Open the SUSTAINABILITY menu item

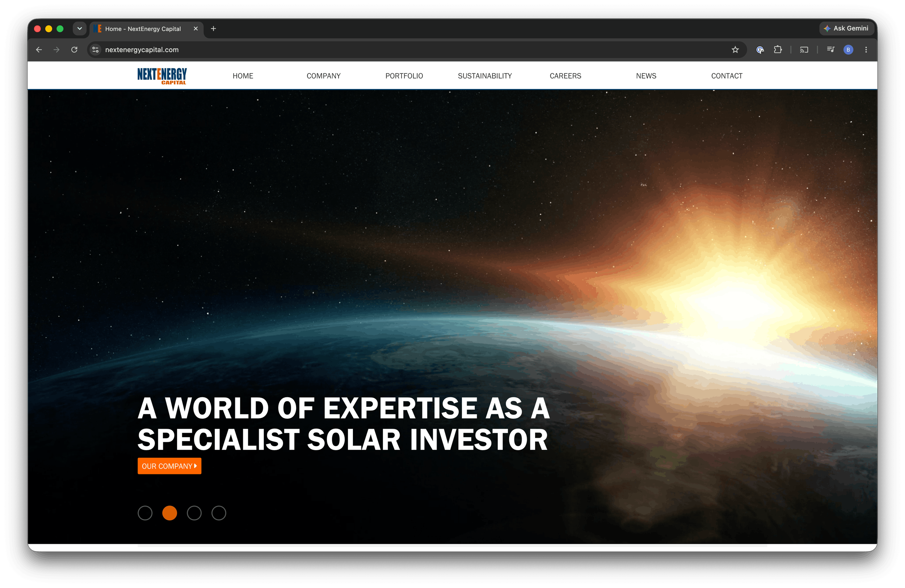coord(485,76)
